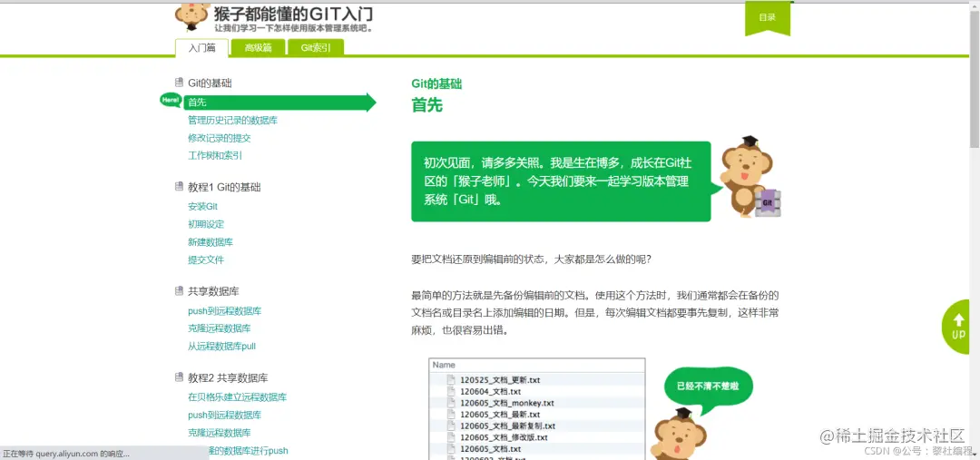Click the book icon beside 教程2 共享数据库
This screenshot has width=980, height=460.
[x=180, y=377]
